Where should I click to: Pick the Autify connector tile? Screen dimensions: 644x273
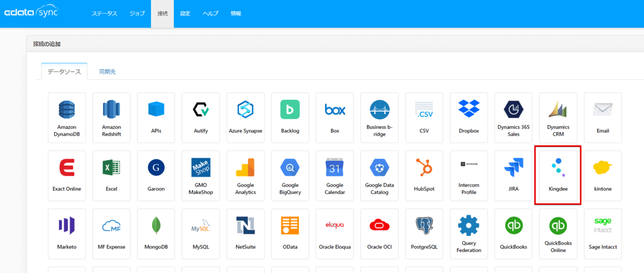point(201,117)
